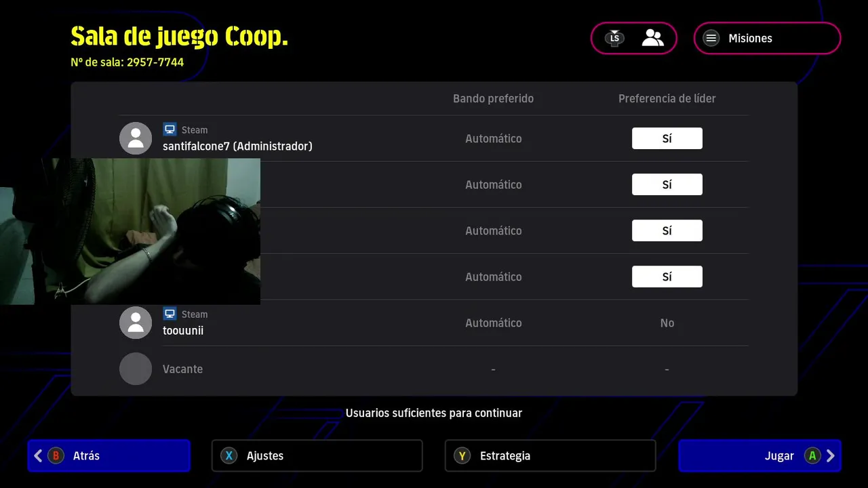
Task: Open Estrategia with the Y option
Action: pyautogui.click(x=550, y=455)
